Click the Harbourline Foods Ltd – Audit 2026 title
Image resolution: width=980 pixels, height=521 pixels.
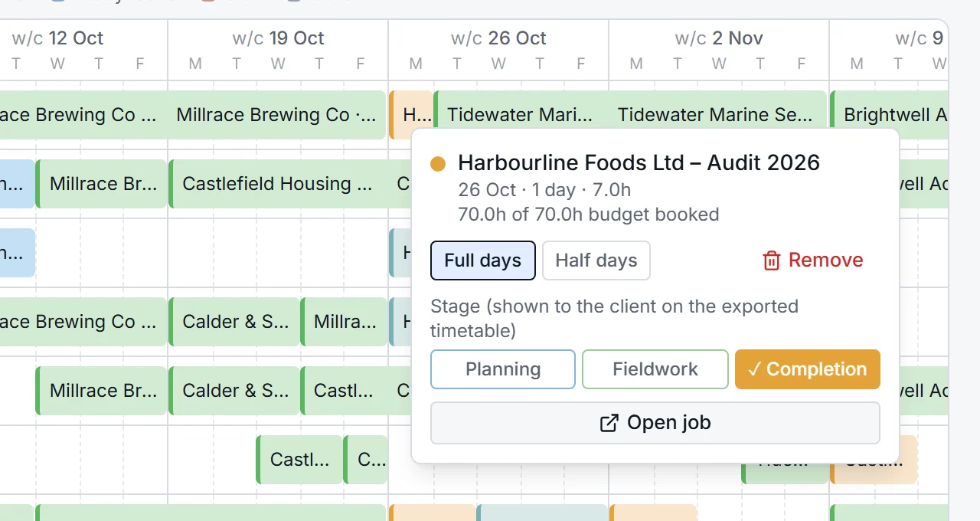pyautogui.click(x=639, y=162)
